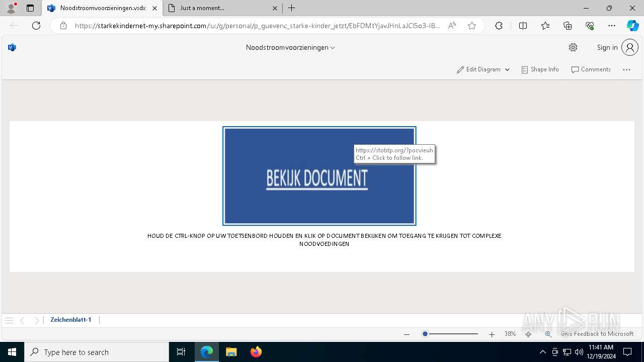Adjust the zoom slider handle

click(x=425, y=334)
